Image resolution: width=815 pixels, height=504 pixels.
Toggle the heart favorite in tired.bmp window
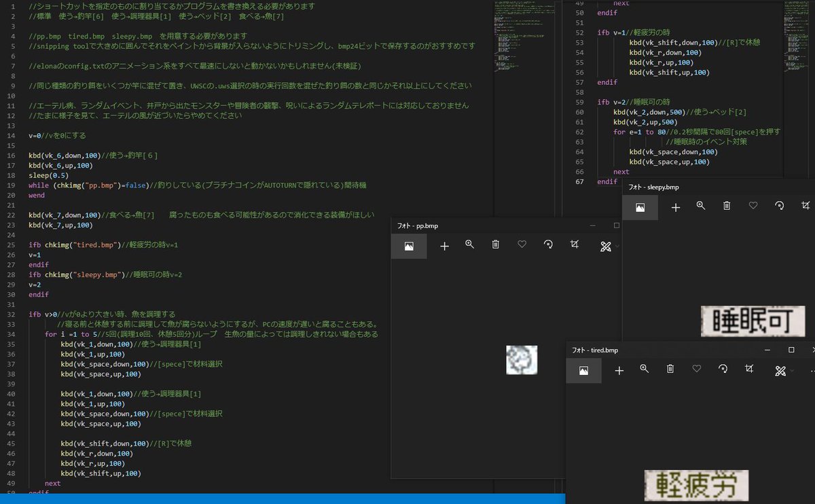point(696,370)
